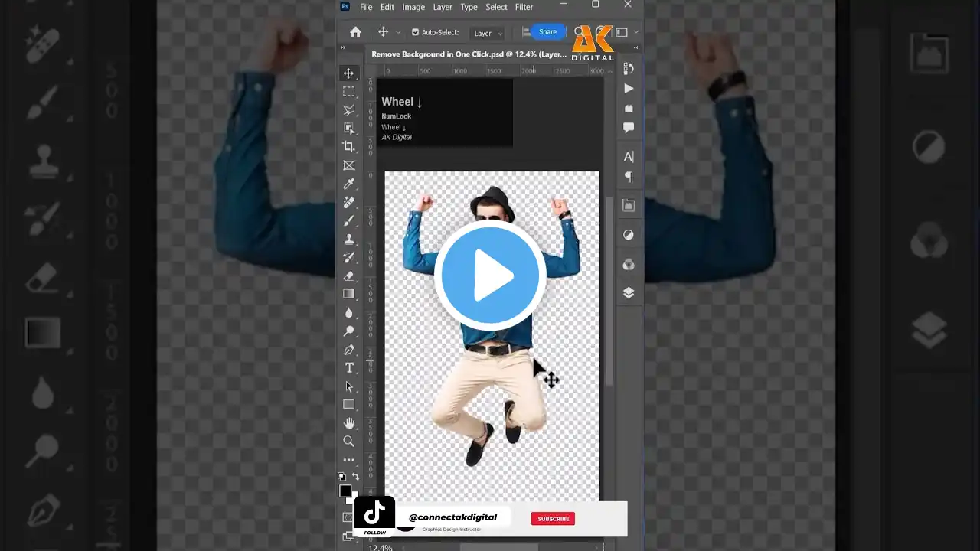Viewport: 980px width, 551px height.
Task: Select the Brush tool
Action: tap(348, 220)
